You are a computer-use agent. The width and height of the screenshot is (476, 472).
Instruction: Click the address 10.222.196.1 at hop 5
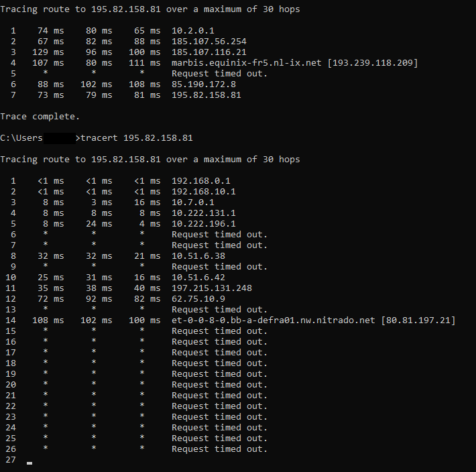pos(204,224)
